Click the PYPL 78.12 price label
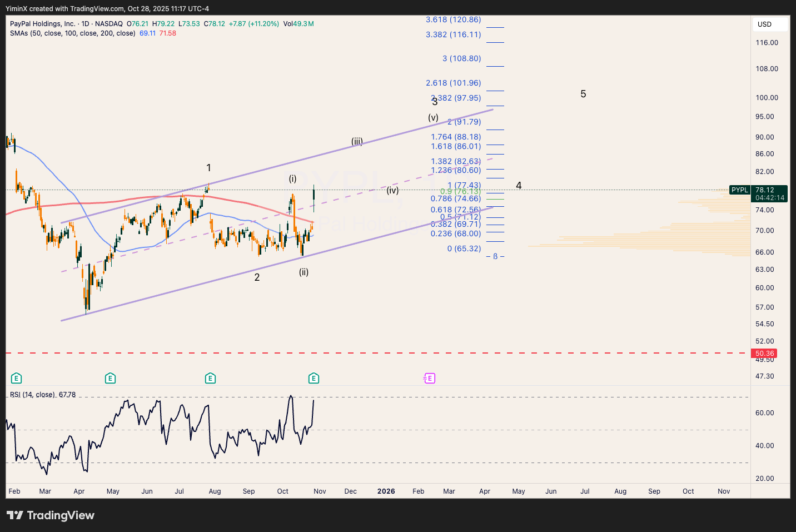Viewport: 796px width, 532px height. [x=759, y=190]
